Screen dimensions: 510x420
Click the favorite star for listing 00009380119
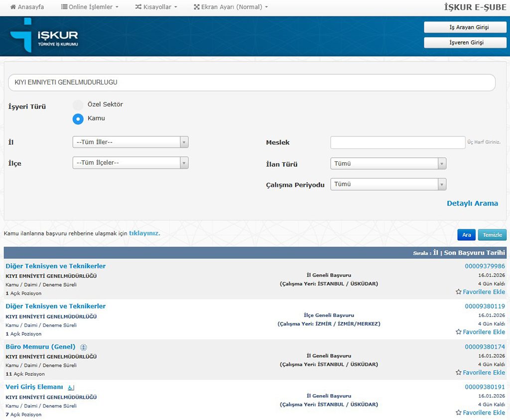[458, 332]
